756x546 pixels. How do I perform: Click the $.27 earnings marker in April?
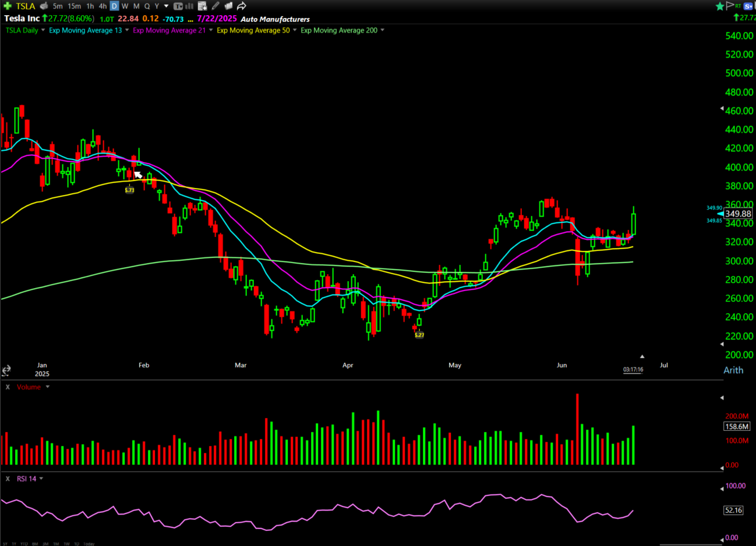419,335
